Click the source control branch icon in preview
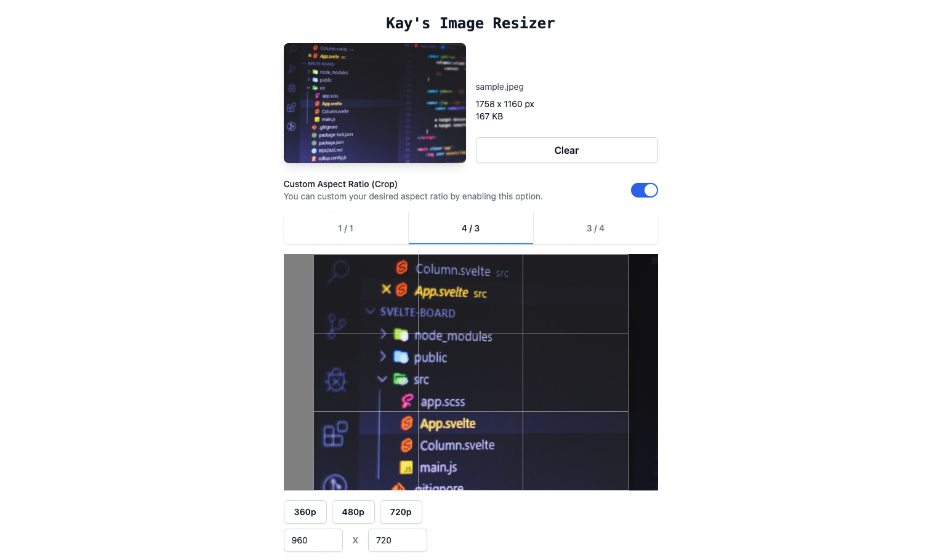 click(336, 326)
